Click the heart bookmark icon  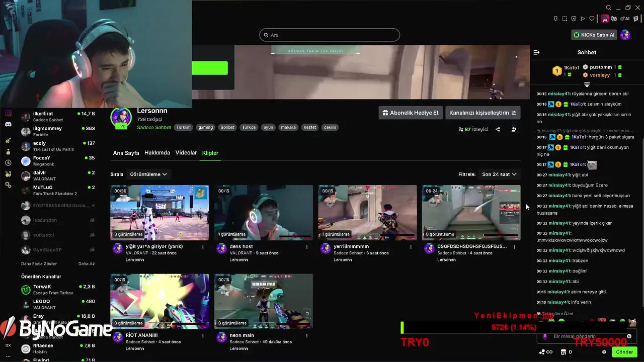(592, 19)
